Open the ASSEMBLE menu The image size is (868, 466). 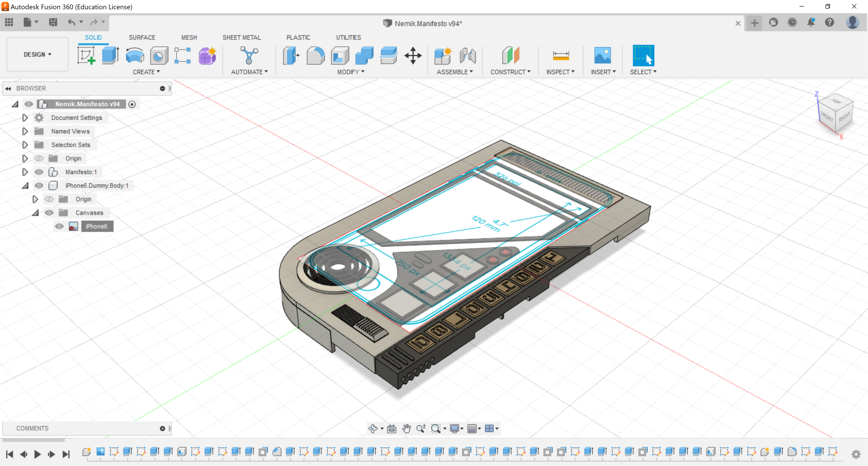[x=455, y=72]
